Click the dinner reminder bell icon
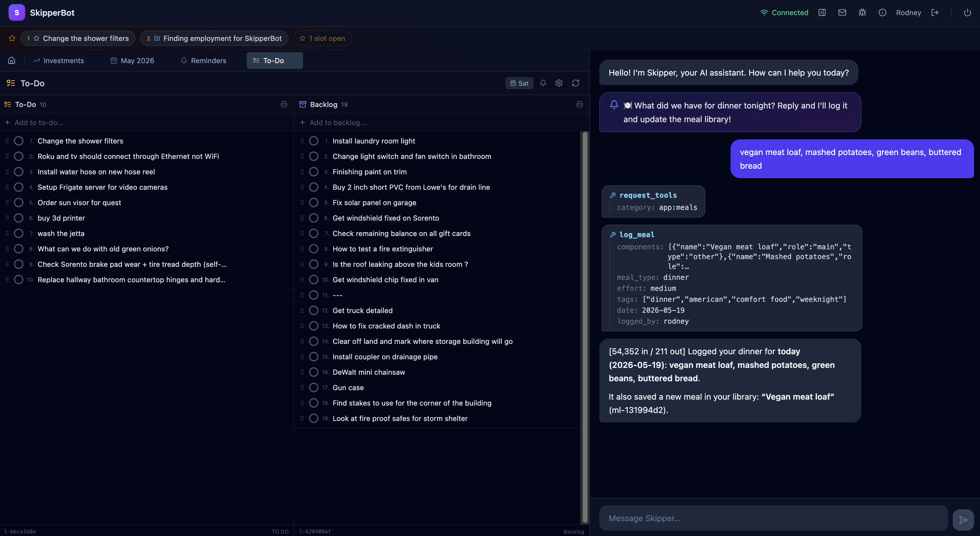This screenshot has width=980, height=536. pos(614,105)
